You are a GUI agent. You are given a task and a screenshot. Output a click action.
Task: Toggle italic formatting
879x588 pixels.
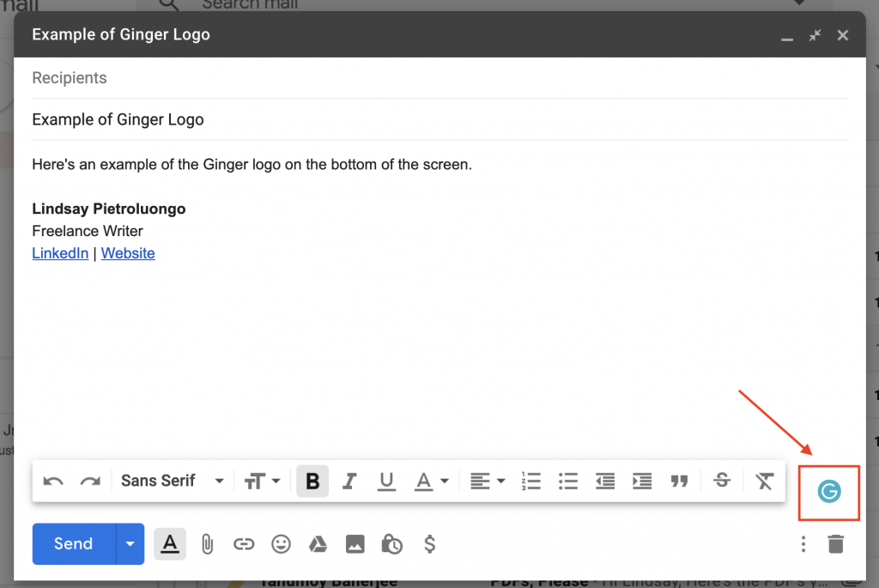(349, 481)
